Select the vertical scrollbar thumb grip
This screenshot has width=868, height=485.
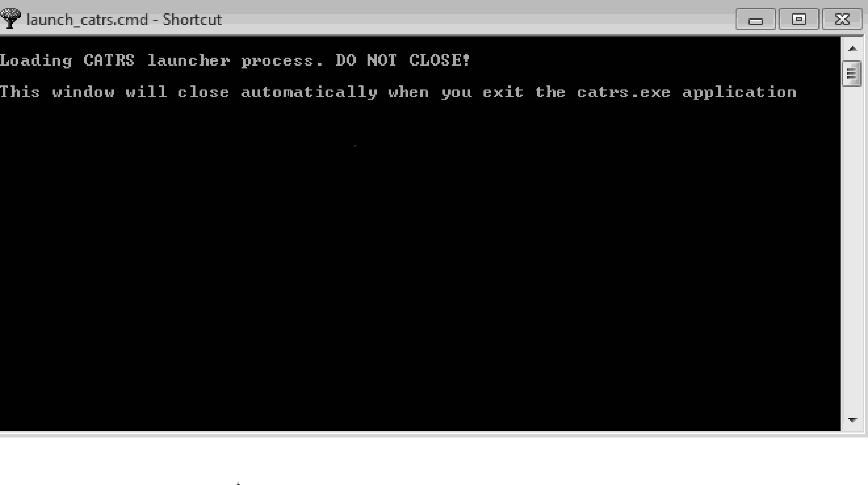coord(852,74)
